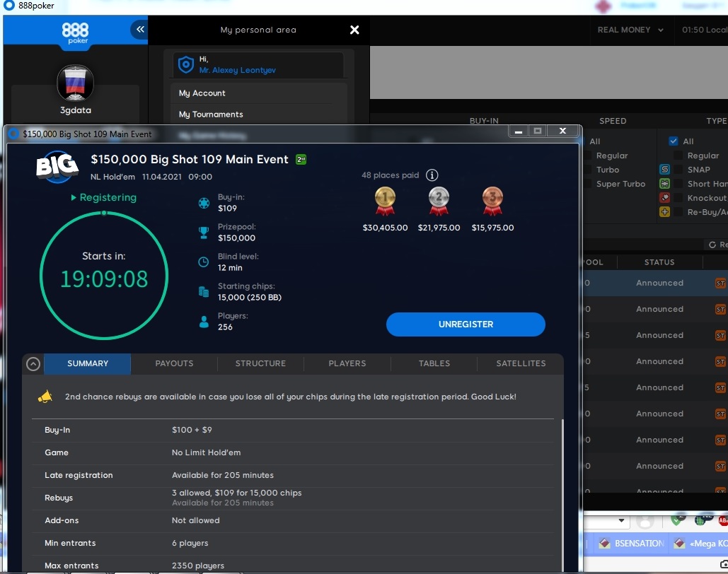This screenshot has width=728, height=574.
Task: Open the REAL MONEY dropdown
Action: coord(630,30)
